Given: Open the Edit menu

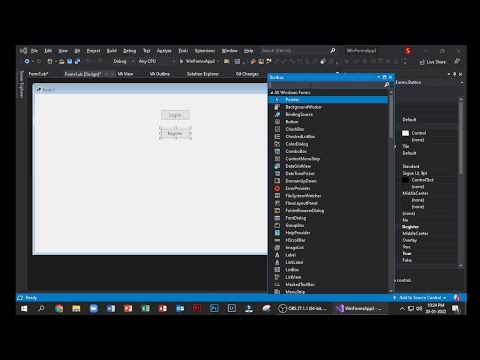Looking at the screenshot, I should point(48,51).
